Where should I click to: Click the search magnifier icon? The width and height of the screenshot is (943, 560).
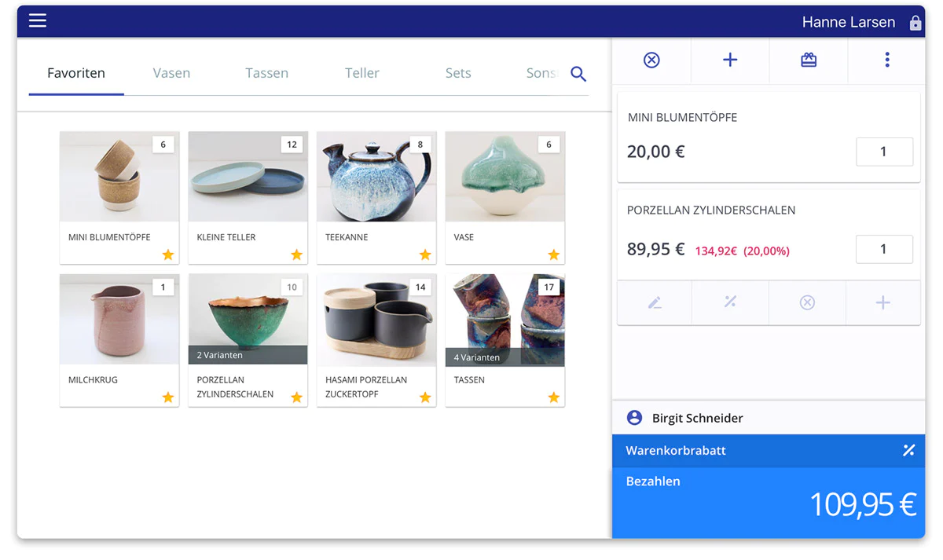click(x=578, y=74)
